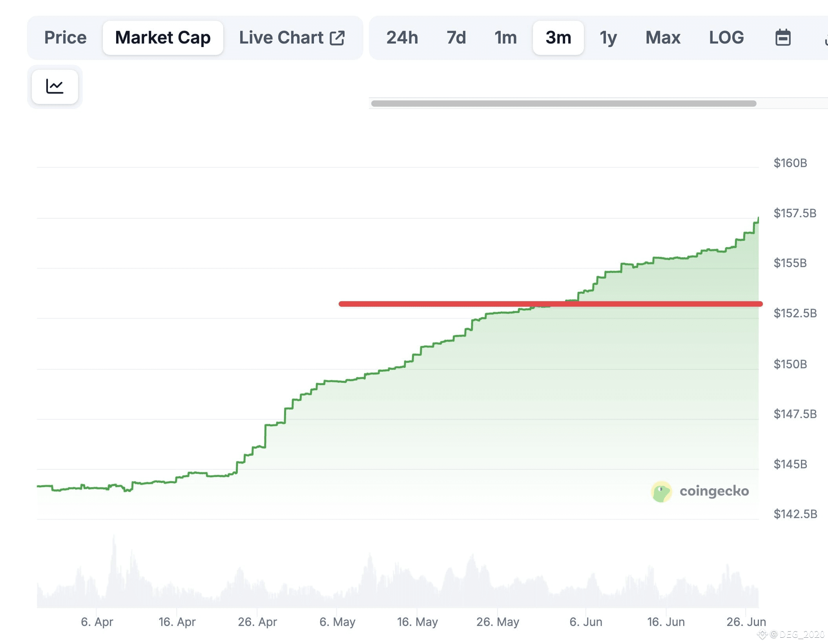
Task: Click the 26. May date label
Action: 498,622
